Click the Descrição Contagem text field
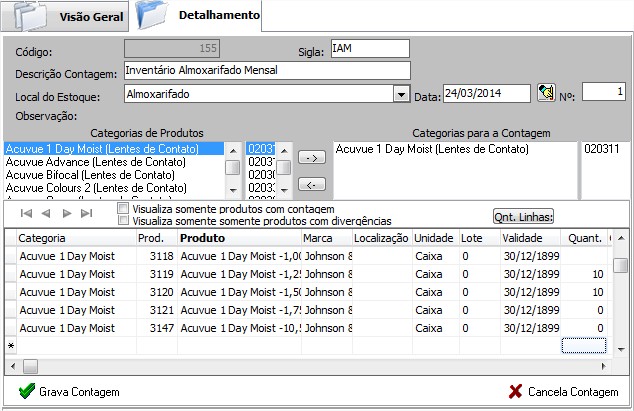 click(266, 70)
